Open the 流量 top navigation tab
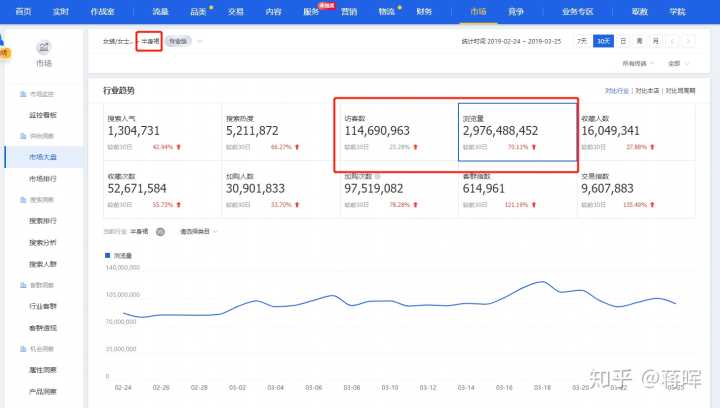This screenshot has width=720, height=408. tap(160, 11)
